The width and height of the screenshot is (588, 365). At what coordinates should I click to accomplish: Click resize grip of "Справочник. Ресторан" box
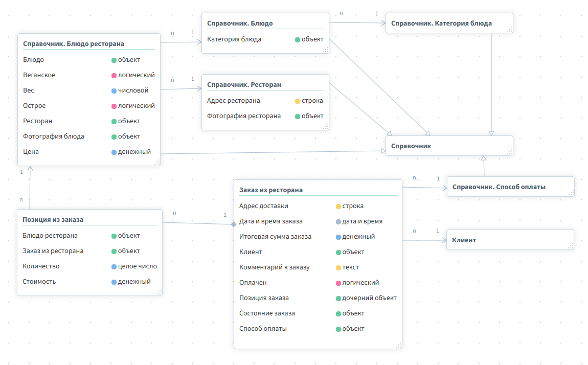[x=326, y=126]
